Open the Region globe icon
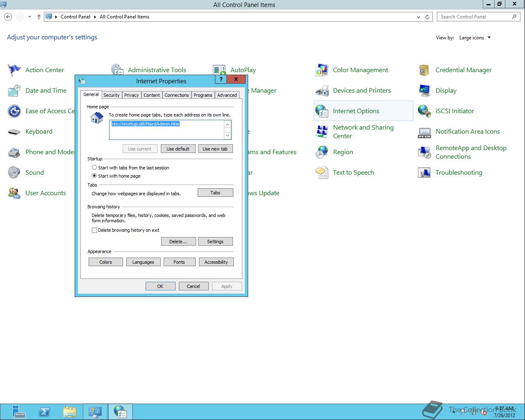525x420 pixels. 322,152
